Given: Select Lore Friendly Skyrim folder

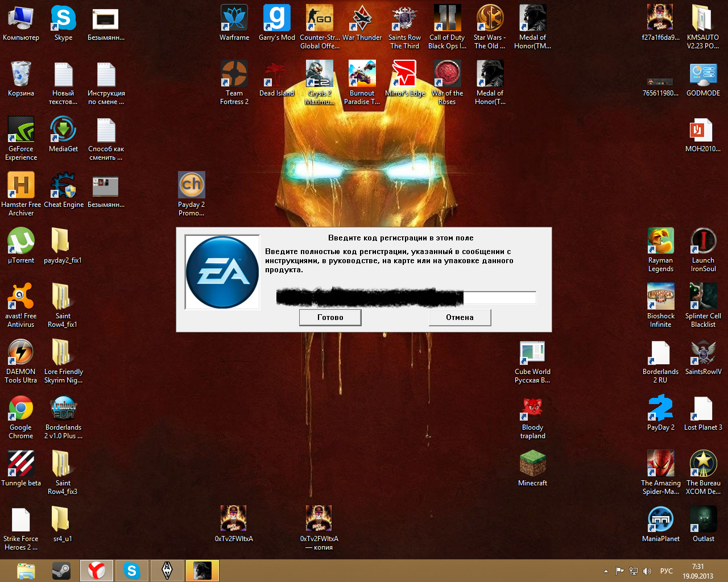Looking at the screenshot, I should [x=63, y=361].
